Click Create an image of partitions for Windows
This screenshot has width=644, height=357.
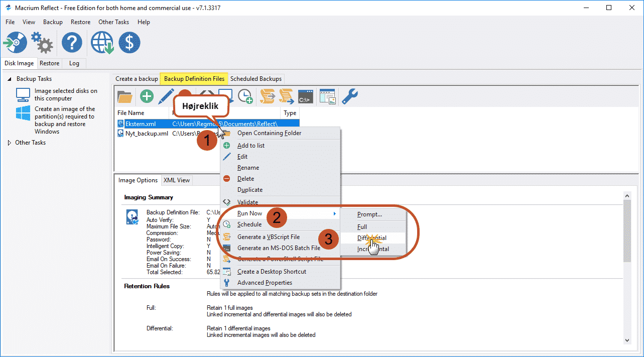click(64, 120)
